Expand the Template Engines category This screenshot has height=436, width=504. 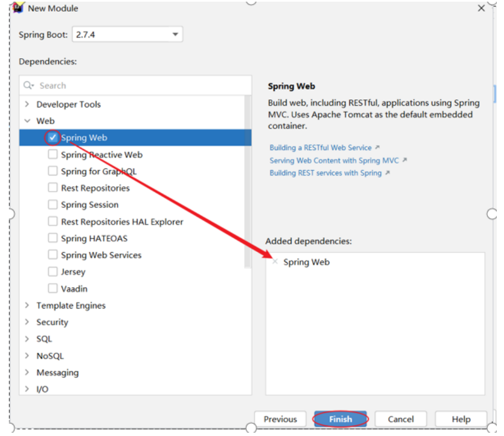(27, 305)
